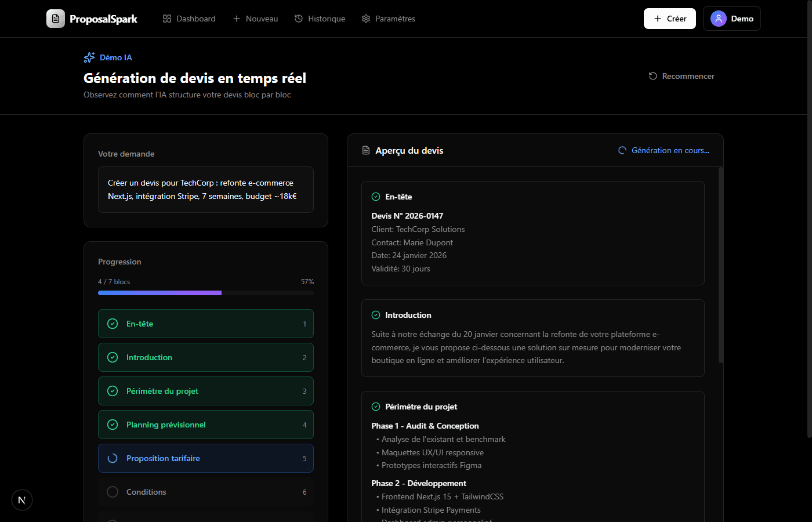812x522 pixels.
Task: Select the Proposition tarifaire loading step
Action: point(205,458)
